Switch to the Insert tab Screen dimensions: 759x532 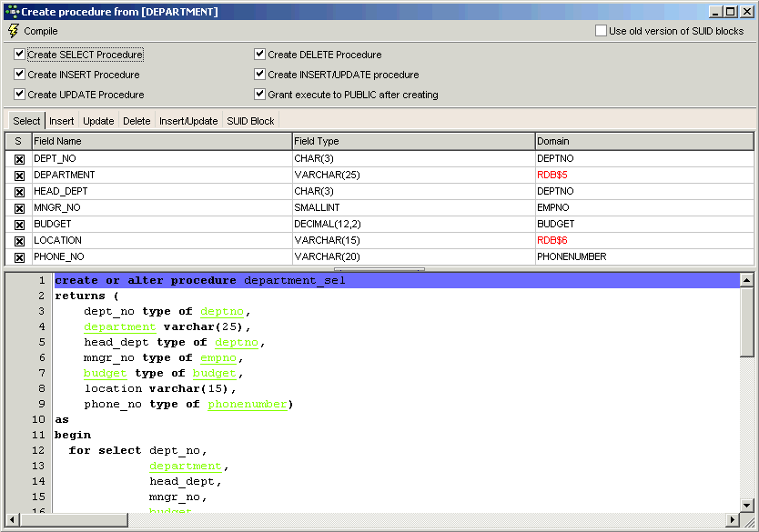tap(62, 121)
